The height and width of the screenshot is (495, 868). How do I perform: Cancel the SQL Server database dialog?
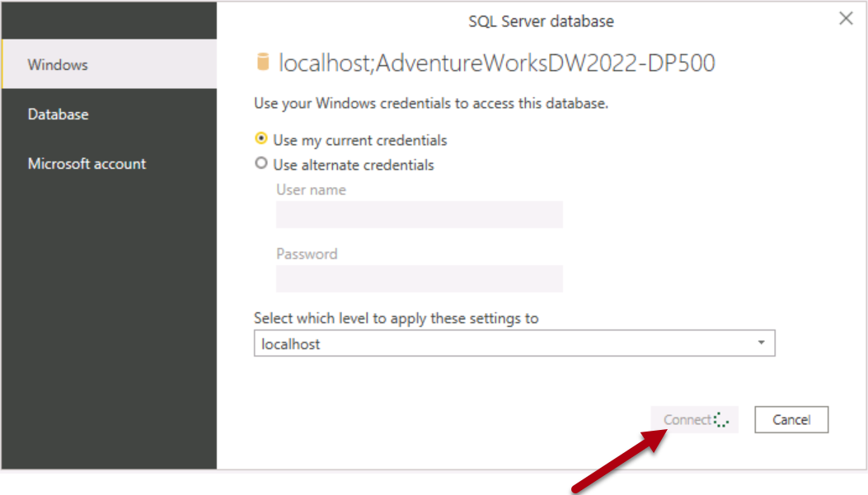[x=791, y=420]
